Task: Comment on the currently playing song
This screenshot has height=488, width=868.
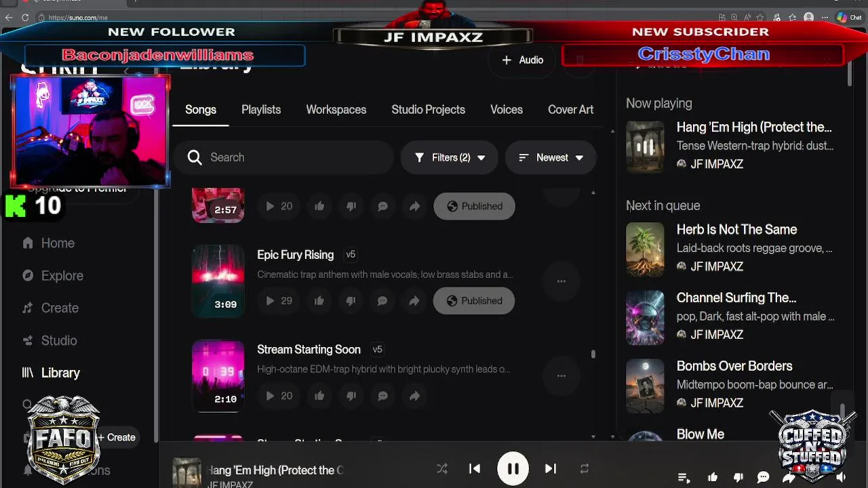Action: [763, 478]
